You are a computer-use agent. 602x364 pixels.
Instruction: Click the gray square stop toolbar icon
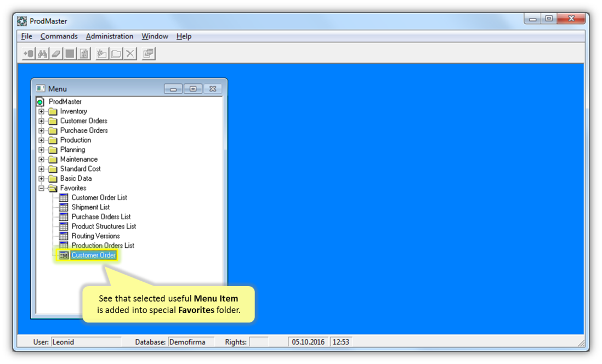pos(70,54)
